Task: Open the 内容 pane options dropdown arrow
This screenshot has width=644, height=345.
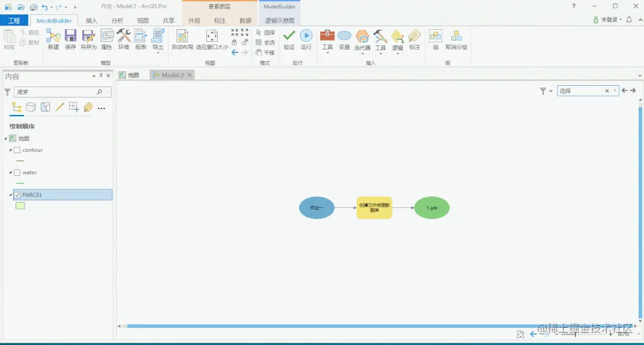Action: click(94, 76)
